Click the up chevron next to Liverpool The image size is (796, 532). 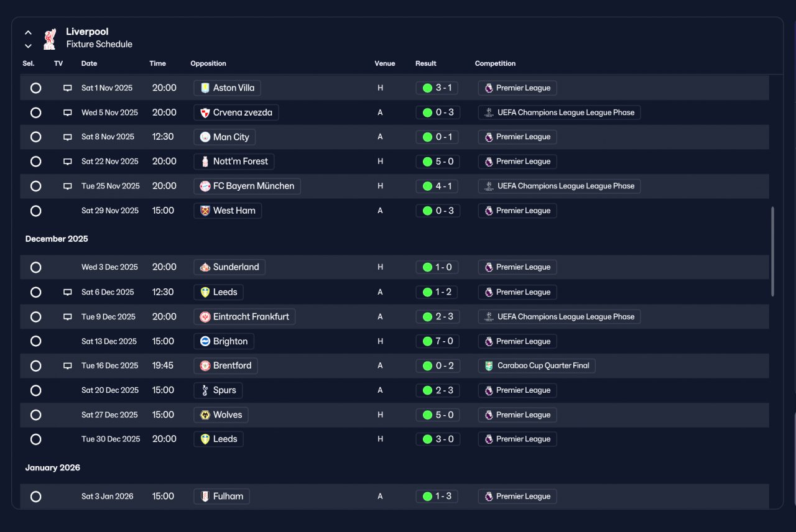28,32
